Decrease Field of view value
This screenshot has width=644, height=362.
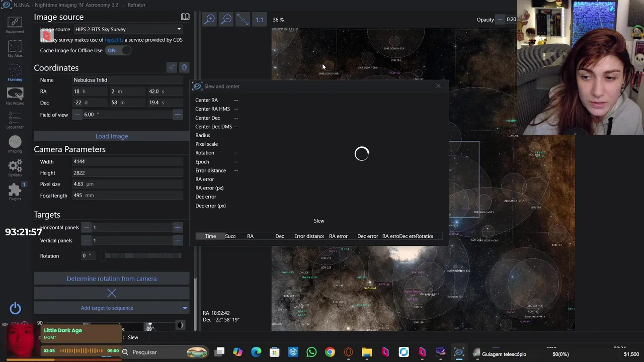(77, 115)
